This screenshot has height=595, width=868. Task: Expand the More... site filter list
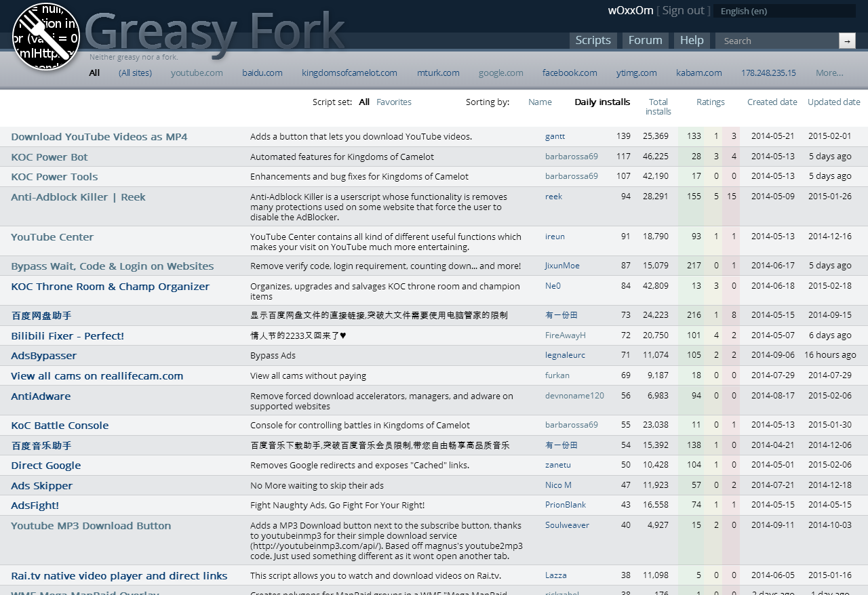[829, 73]
